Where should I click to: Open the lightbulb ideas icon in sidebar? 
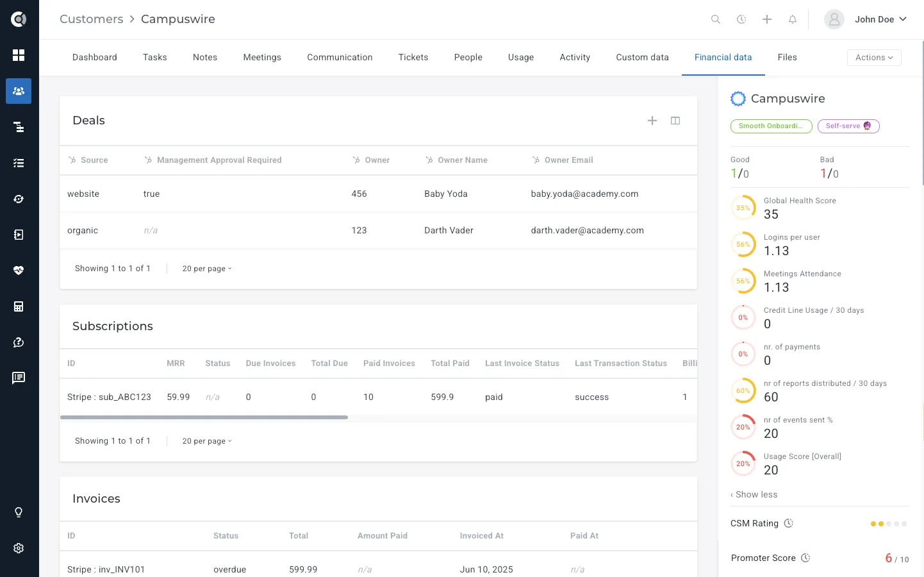(19, 512)
